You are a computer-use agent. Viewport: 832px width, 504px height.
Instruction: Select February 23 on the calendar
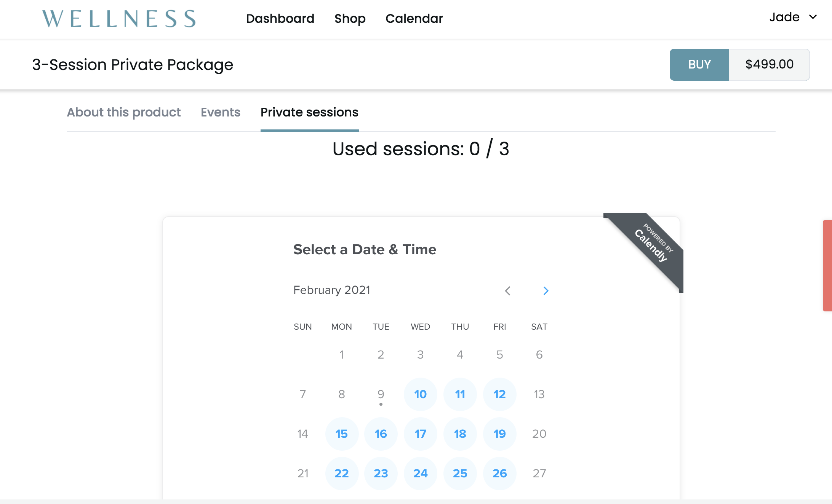pyautogui.click(x=381, y=474)
